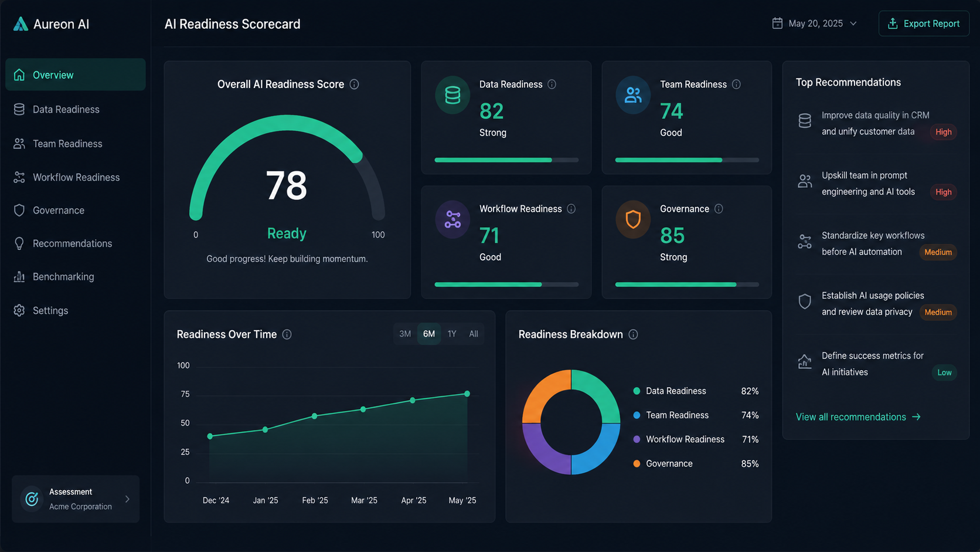Click the Recommendations lightbulb icon in sidebar

[x=19, y=243]
